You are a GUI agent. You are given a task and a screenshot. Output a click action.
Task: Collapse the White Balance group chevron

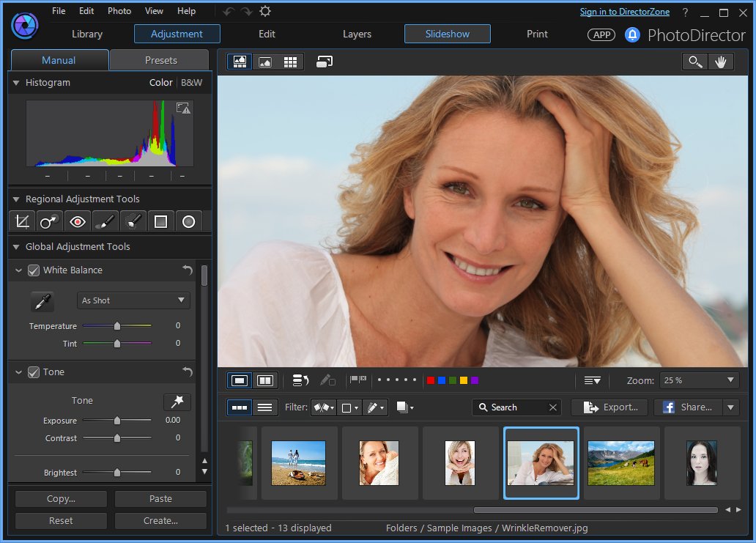pos(18,270)
